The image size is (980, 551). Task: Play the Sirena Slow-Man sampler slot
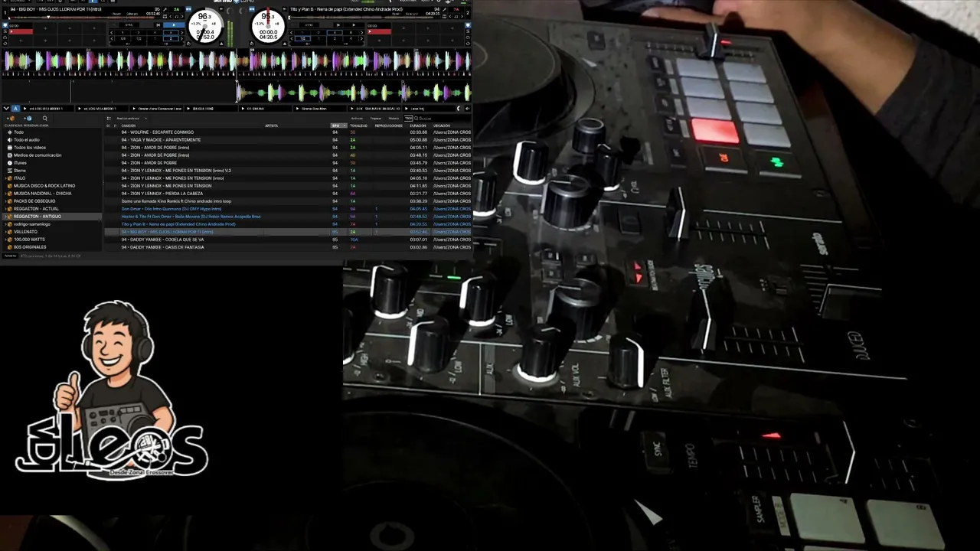[297, 109]
